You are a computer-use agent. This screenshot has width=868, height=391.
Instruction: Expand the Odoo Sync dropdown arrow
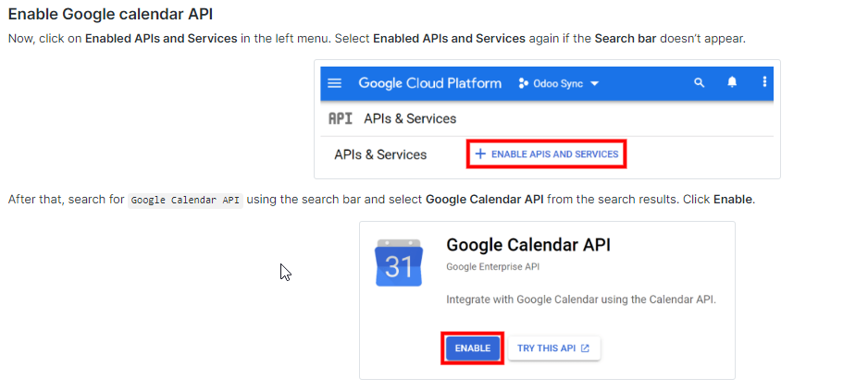pyautogui.click(x=595, y=83)
